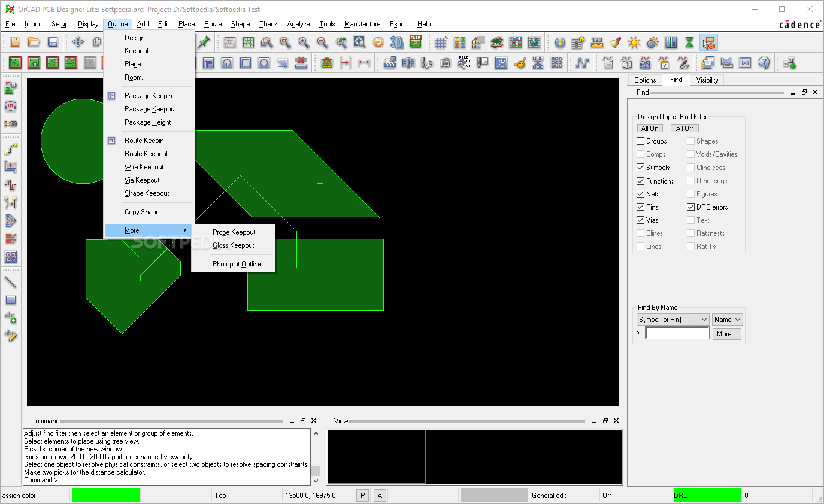Collapse the Find panel with minimize dash
This screenshot has height=504, width=824.
click(x=793, y=92)
